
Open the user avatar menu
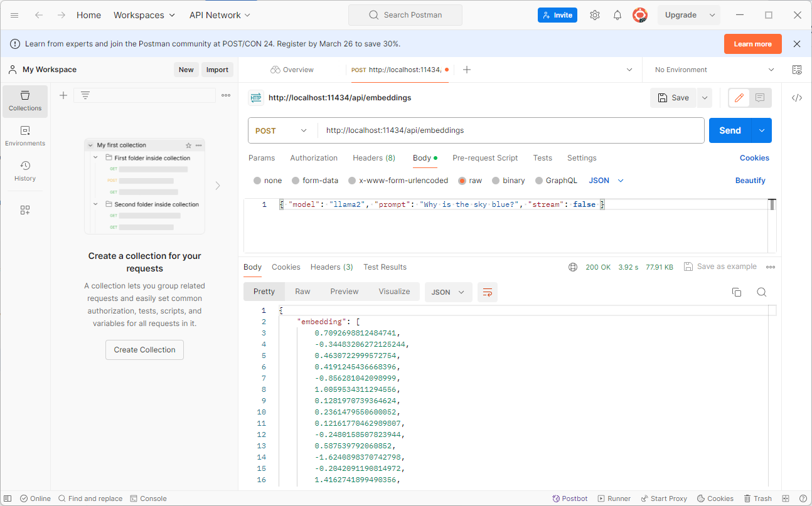pos(639,15)
